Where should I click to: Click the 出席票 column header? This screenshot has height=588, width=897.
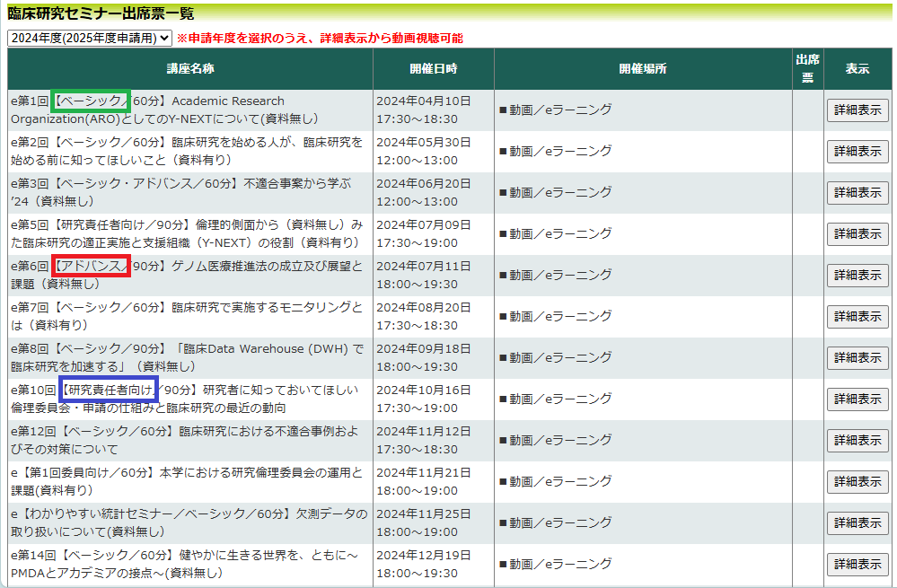click(806, 69)
